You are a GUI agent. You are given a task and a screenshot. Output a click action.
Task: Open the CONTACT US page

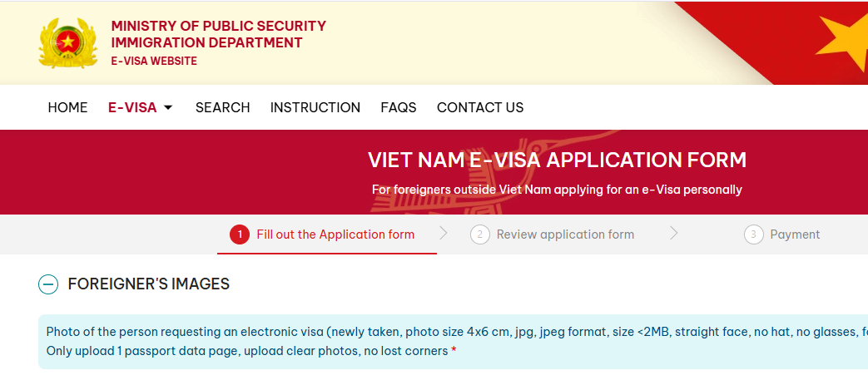tap(480, 107)
